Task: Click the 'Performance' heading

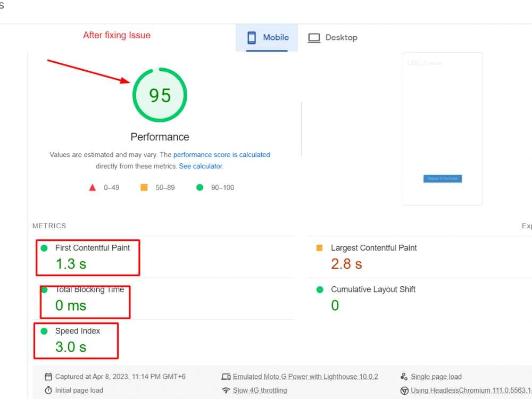Action: [x=160, y=137]
